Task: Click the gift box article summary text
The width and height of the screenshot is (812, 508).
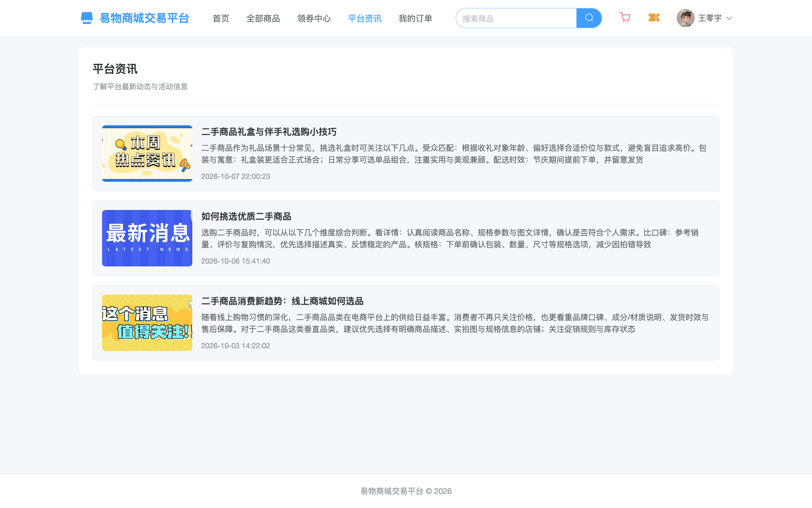Action: click(x=454, y=154)
